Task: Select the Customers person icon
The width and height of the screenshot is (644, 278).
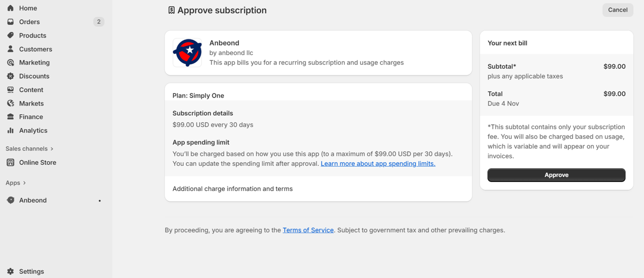Action: [x=11, y=49]
